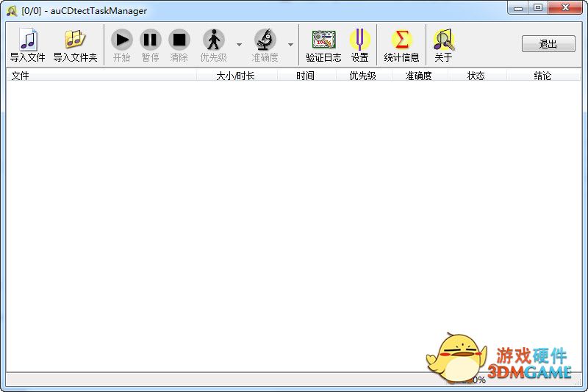This screenshot has width=588, height=392.
Task: Maximize the auCDtectTaskManager window
Action: tap(538, 7)
